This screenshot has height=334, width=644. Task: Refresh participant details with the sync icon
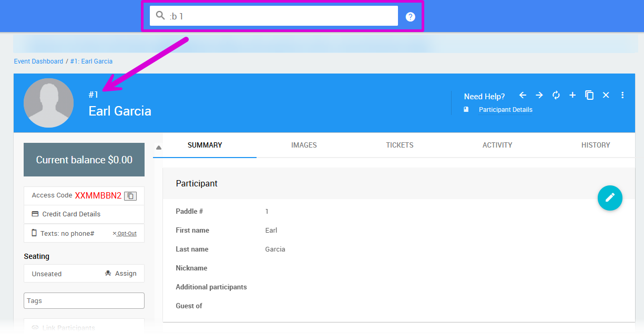coord(556,95)
